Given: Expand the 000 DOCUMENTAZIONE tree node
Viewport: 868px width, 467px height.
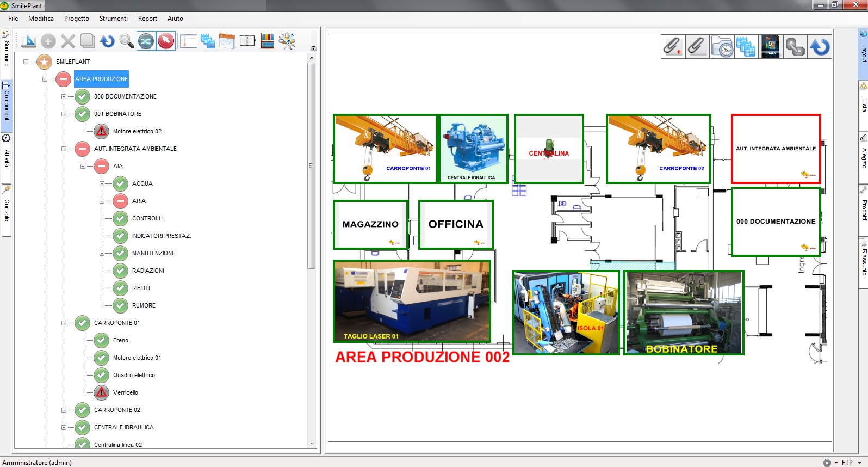Looking at the screenshot, I should [64, 96].
